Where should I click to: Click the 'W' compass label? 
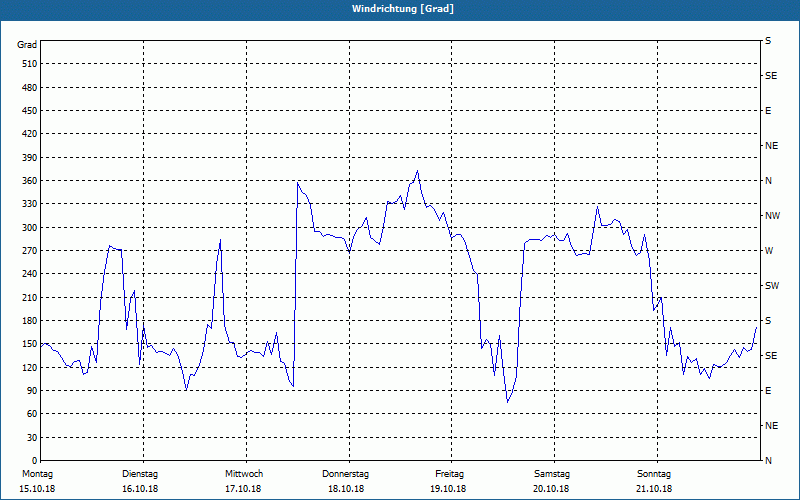tap(769, 251)
